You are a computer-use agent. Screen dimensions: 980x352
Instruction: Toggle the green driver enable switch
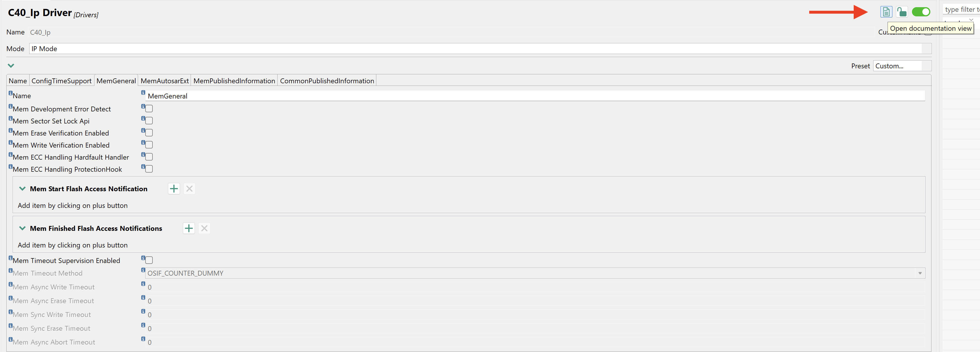tap(921, 12)
